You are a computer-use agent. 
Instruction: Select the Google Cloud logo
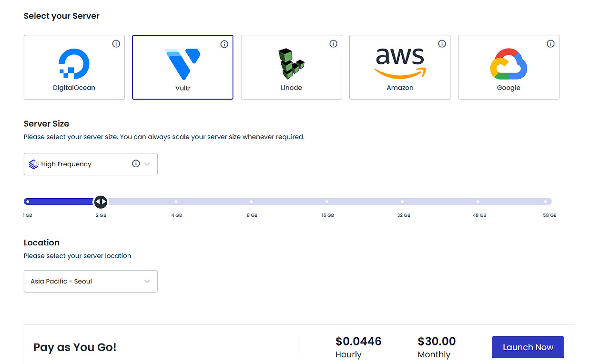click(x=508, y=62)
